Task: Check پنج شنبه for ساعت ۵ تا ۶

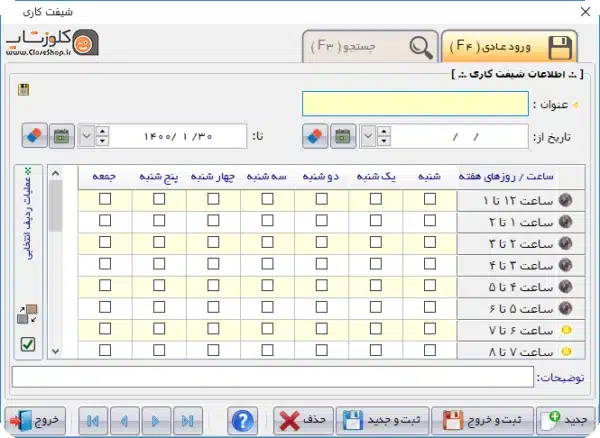Action: pos(159,307)
